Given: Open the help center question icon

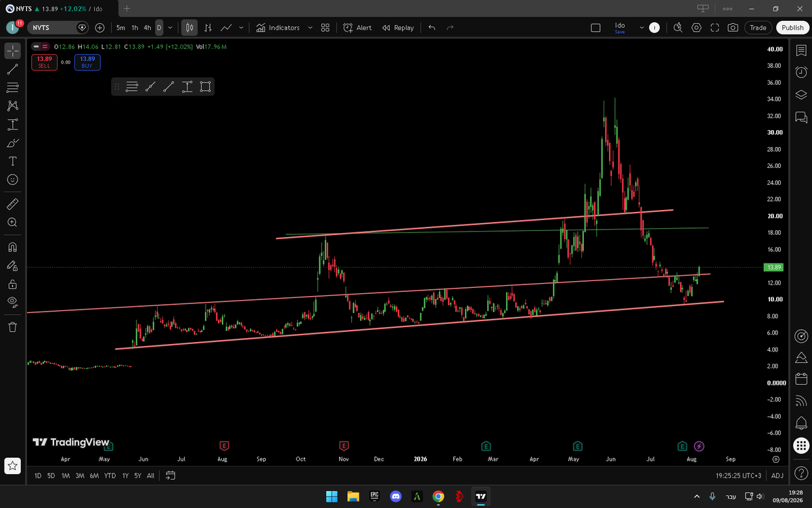Looking at the screenshot, I should (x=801, y=471).
